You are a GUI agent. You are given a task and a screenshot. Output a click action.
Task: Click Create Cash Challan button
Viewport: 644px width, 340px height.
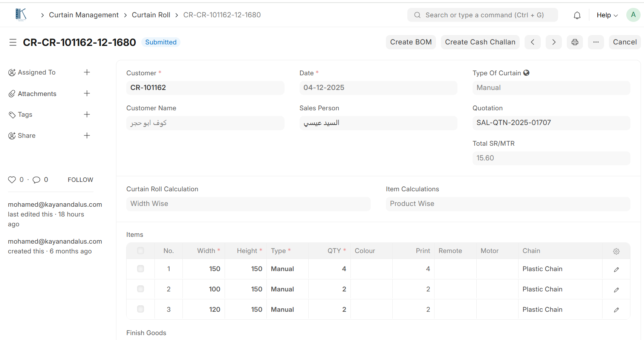[x=480, y=42]
